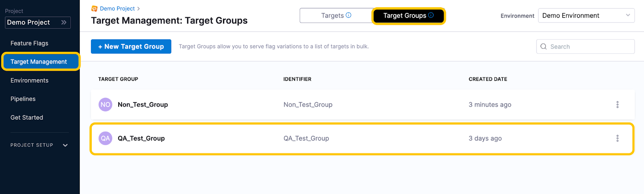
Task: Open the Demo Environment dropdown
Action: pyautogui.click(x=586, y=16)
